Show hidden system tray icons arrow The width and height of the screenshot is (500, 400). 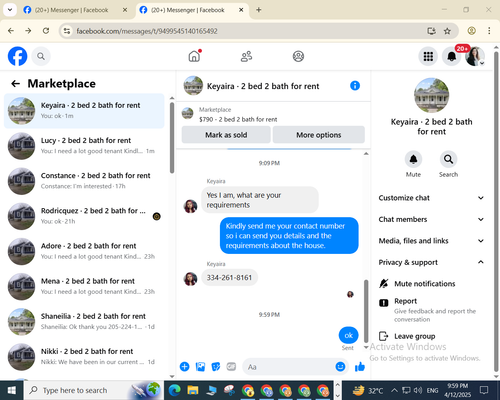click(394, 390)
